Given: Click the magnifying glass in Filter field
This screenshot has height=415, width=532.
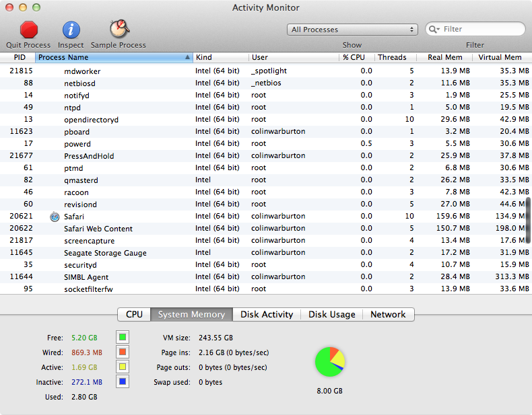Looking at the screenshot, I should pyautogui.click(x=434, y=29).
